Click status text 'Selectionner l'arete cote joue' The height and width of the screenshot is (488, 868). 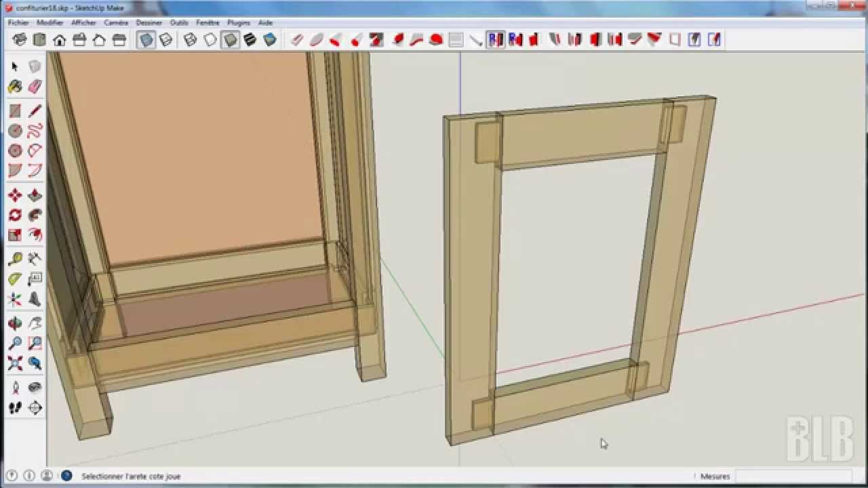pyautogui.click(x=131, y=476)
